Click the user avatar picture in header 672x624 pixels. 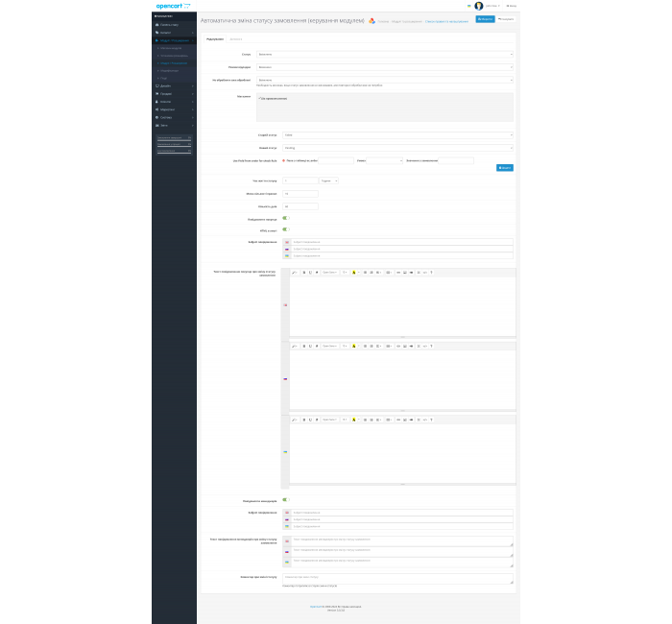[x=479, y=6]
